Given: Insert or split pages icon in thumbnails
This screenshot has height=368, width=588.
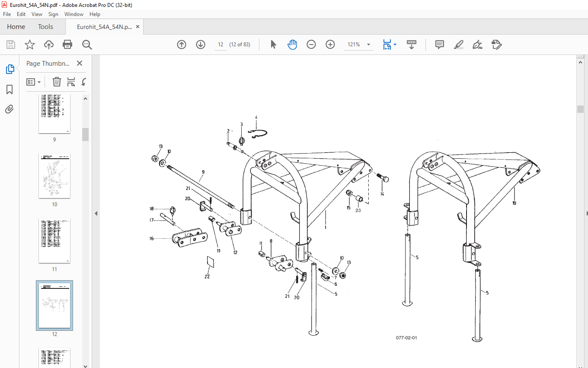Looking at the screenshot, I should click(71, 82).
